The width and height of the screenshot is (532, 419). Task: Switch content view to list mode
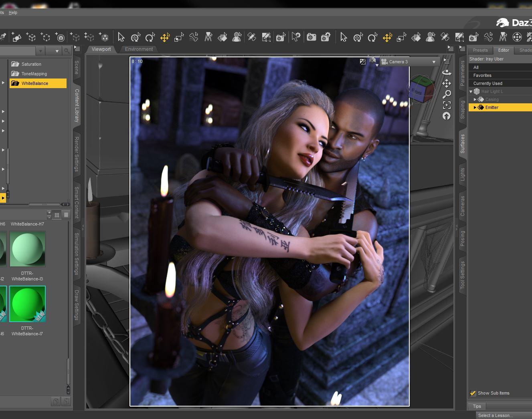[x=66, y=215]
